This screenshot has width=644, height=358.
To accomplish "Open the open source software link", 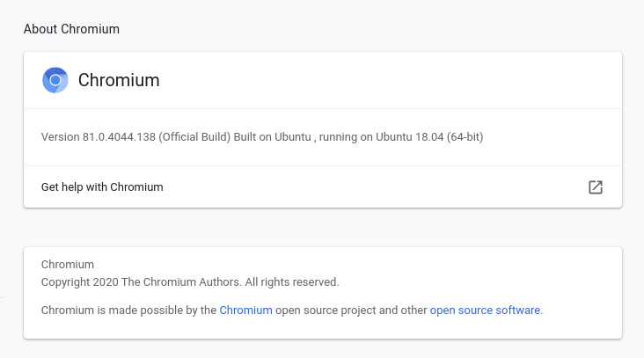I will (485, 310).
